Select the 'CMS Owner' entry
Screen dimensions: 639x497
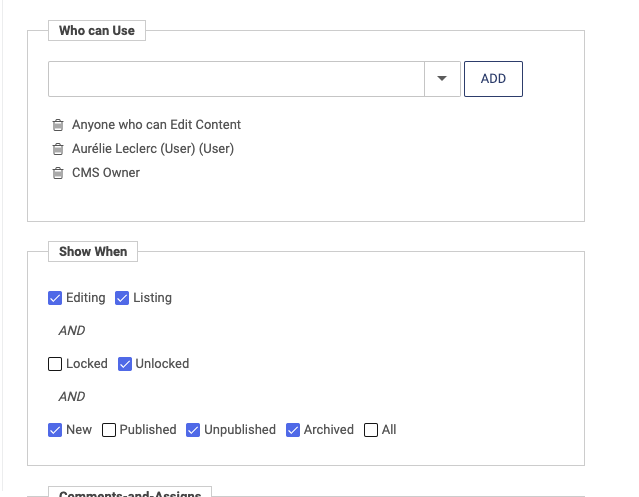tap(106, 173)
